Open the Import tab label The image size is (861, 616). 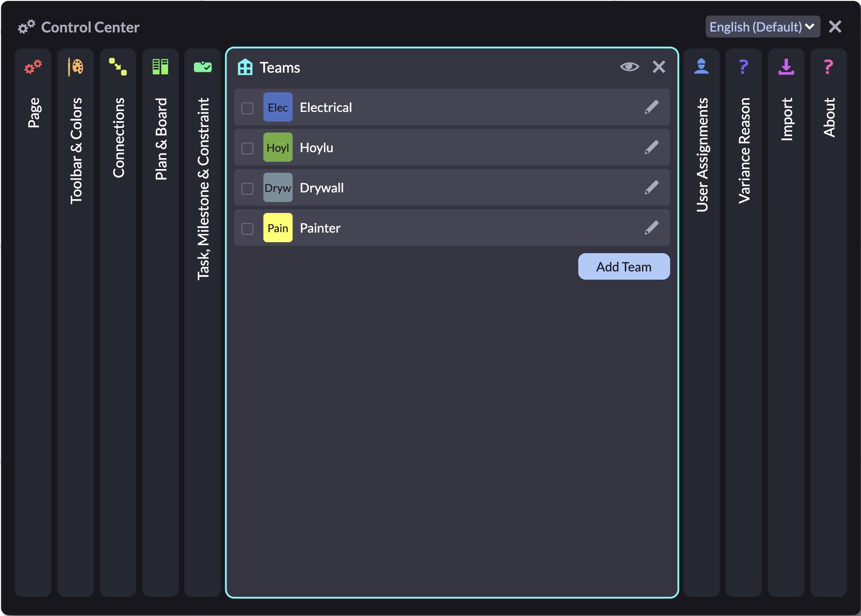tap(787, 119)
